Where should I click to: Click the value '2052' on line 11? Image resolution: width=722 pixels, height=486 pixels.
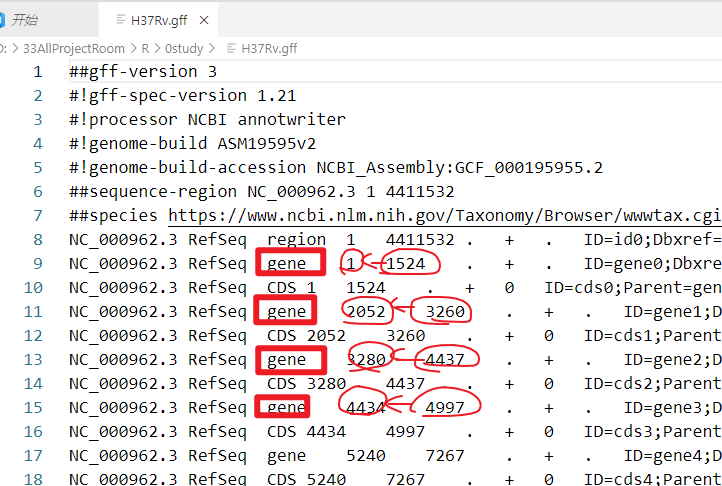pos(366,312)
